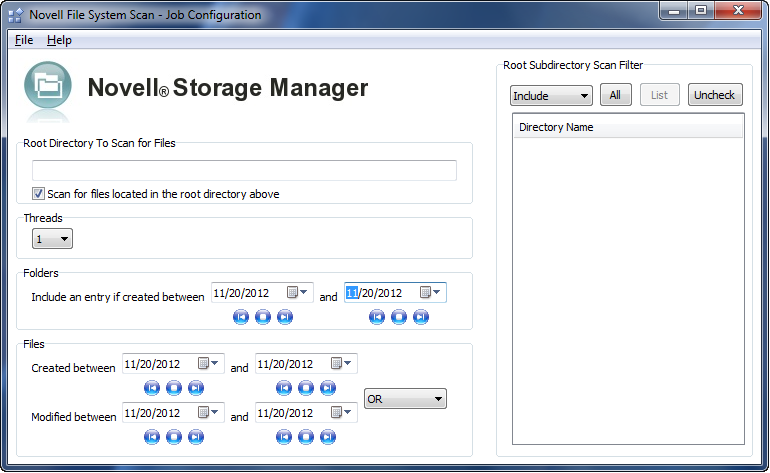
Task: Click the reset circle button under Folders start date
Action: [263, 317]
